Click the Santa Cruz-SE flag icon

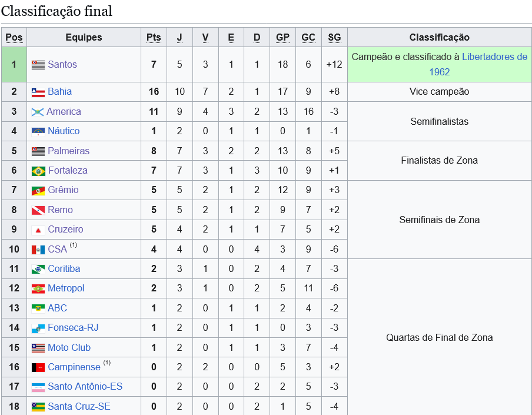click(x=38, y=407)
